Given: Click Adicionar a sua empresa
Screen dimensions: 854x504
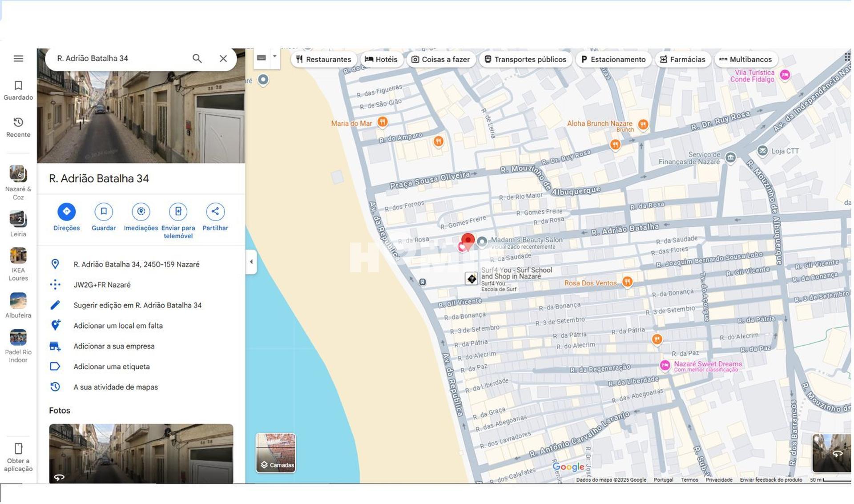Looking at the screenshot, I should 114,347.
